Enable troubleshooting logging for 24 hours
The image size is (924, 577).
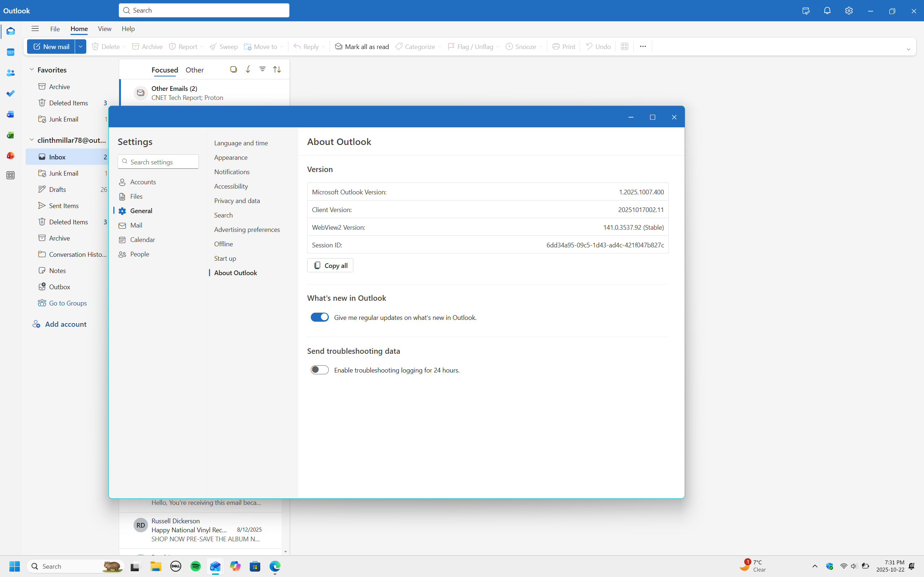pos(319,370)
